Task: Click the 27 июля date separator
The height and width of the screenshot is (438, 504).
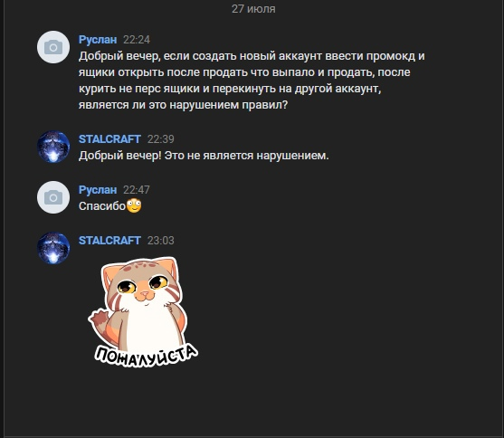Action: point(253,9)
